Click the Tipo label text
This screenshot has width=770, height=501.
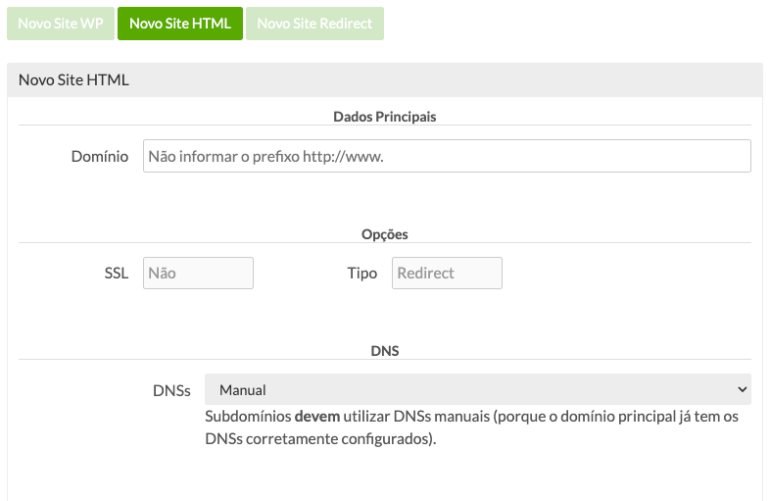[x=362, y=273]
